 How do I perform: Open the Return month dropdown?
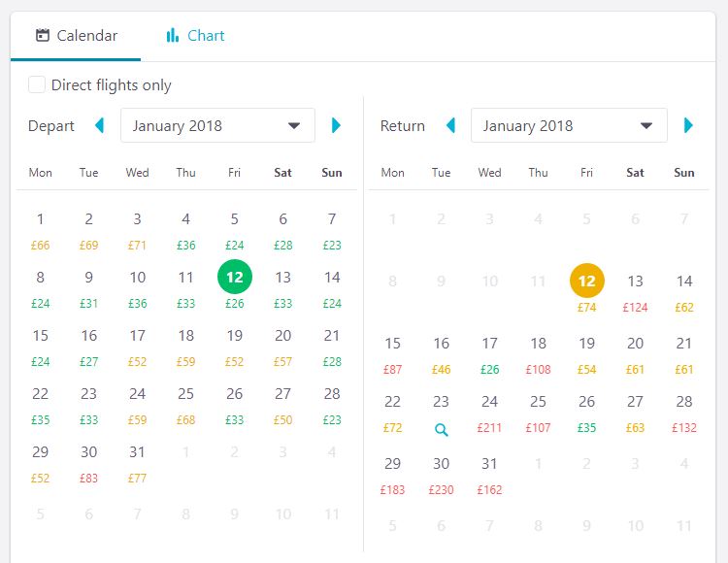(569, 125)
